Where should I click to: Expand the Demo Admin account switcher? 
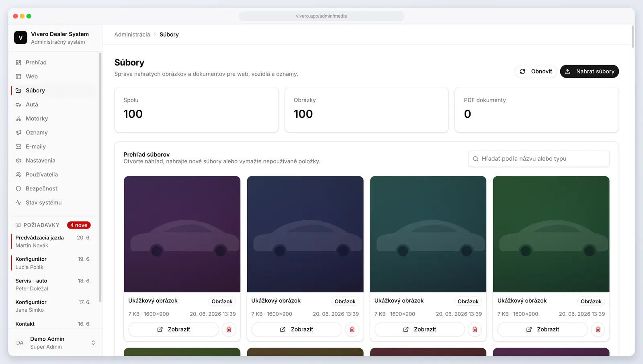pos(93,343)
